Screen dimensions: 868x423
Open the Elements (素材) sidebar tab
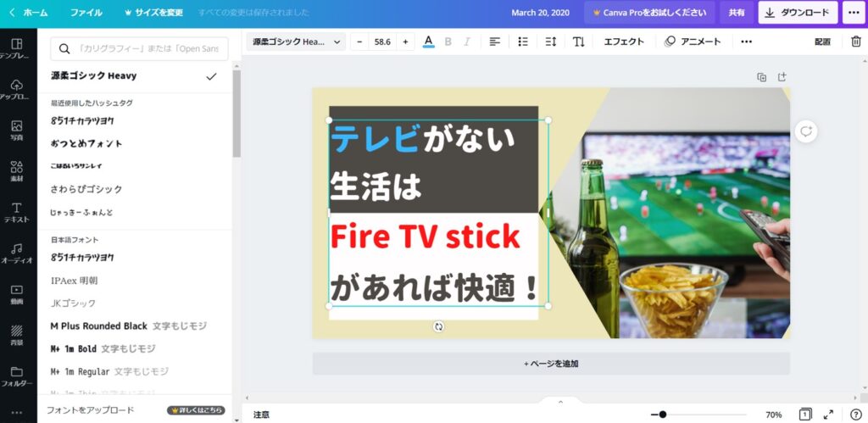17,171
